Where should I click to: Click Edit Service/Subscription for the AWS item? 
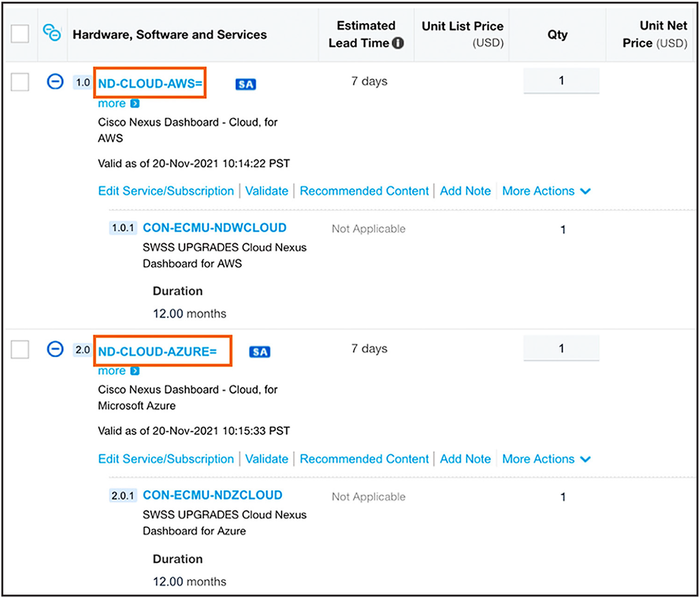[166, 191]
